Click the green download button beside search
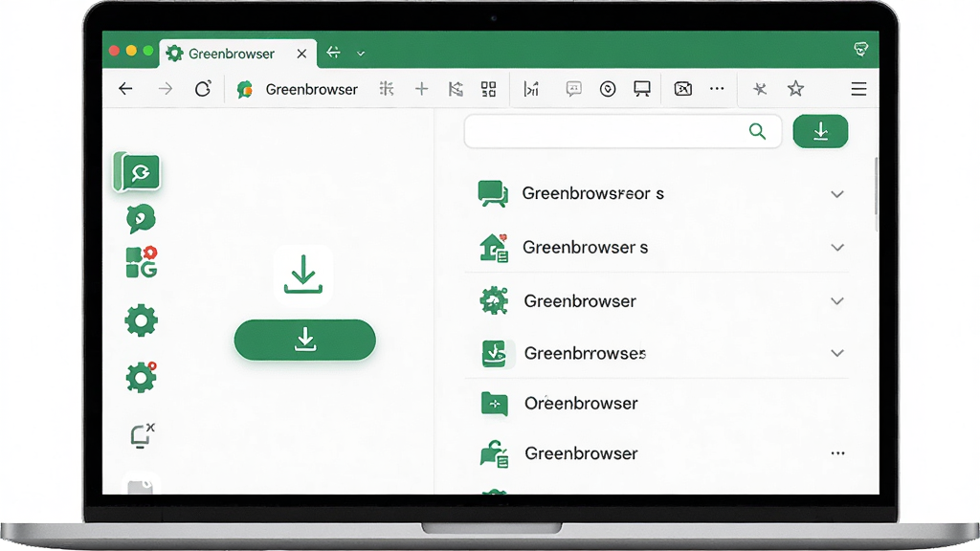Viewport: 980px width, 551px height. [x=820, y=131]
